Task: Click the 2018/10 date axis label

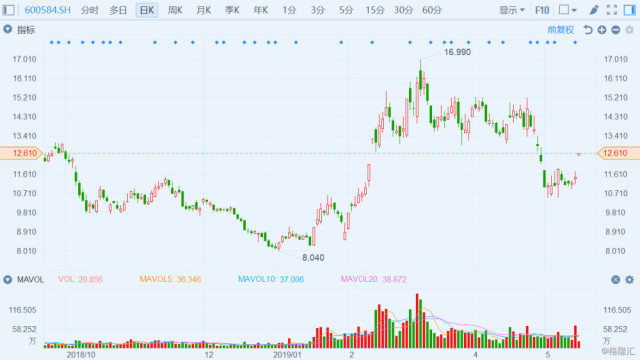Action: 81,355
